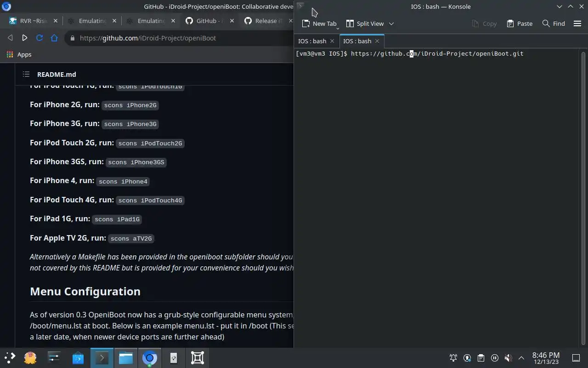
Task: Click Paste in Konsole toolbar
Action: coord(520,23)
